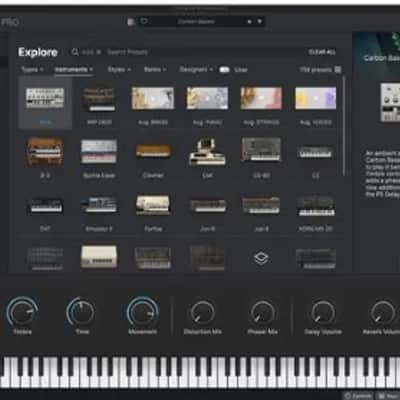The image size is (400, 400).
Task: Expand the Styles filter dropdown
Action: click(x=119, y=70)
